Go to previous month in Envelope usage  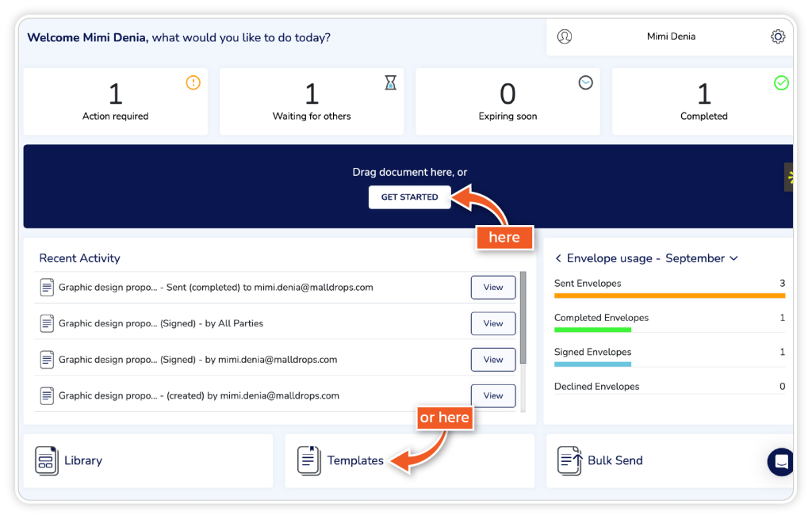[558, 258]
